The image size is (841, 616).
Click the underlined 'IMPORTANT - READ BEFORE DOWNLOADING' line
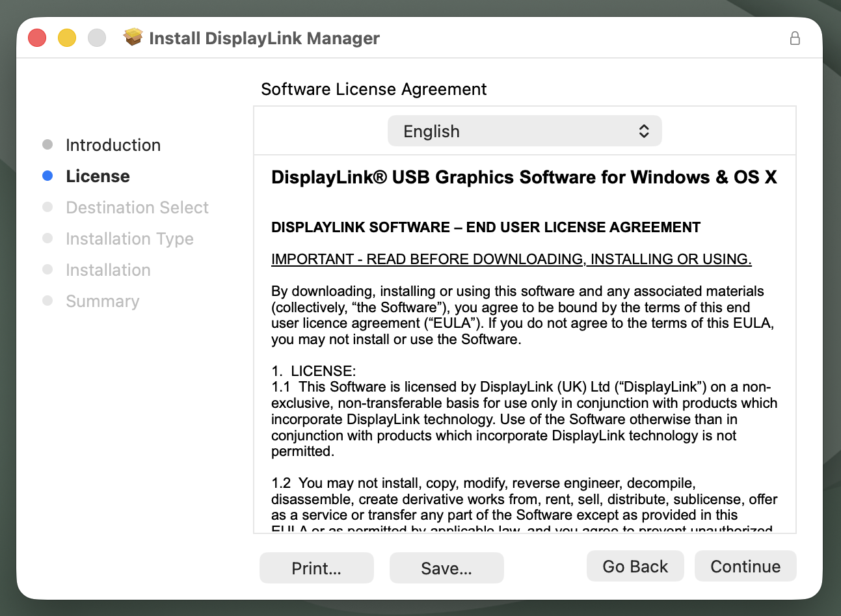click(x=511, y=259)
